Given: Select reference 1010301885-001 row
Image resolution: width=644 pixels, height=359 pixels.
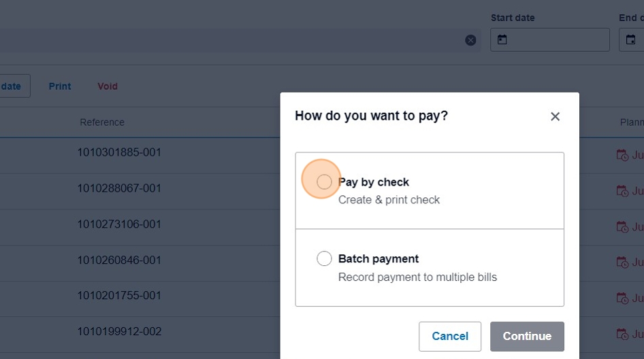Looking at the screenshot, I should [x=119, y=152].
